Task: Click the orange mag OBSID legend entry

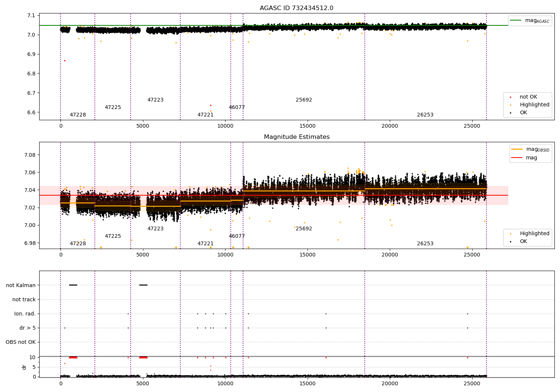Action: (530, 149)
